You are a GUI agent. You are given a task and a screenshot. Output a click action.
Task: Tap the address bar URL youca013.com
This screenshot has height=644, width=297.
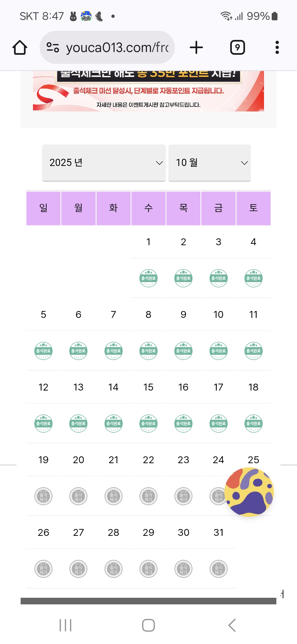[117, 47]
